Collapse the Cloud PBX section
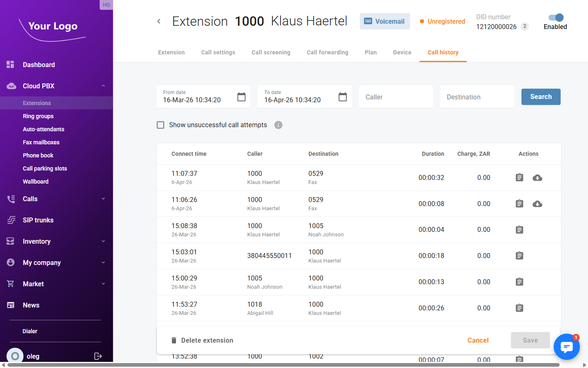 (103, 86)
